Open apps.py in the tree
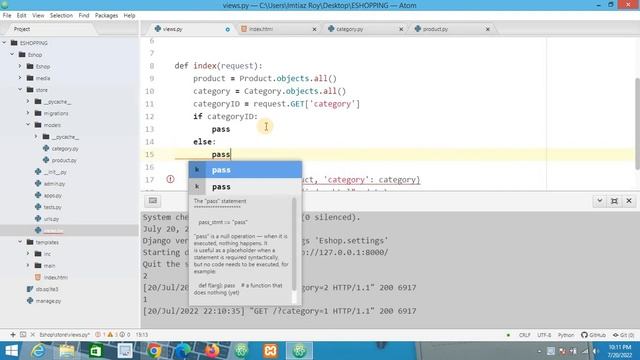 click(x=53, y=196)
